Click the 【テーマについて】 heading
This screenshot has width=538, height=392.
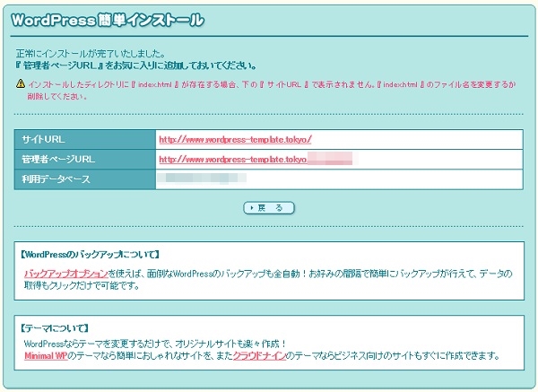point(54,328)
